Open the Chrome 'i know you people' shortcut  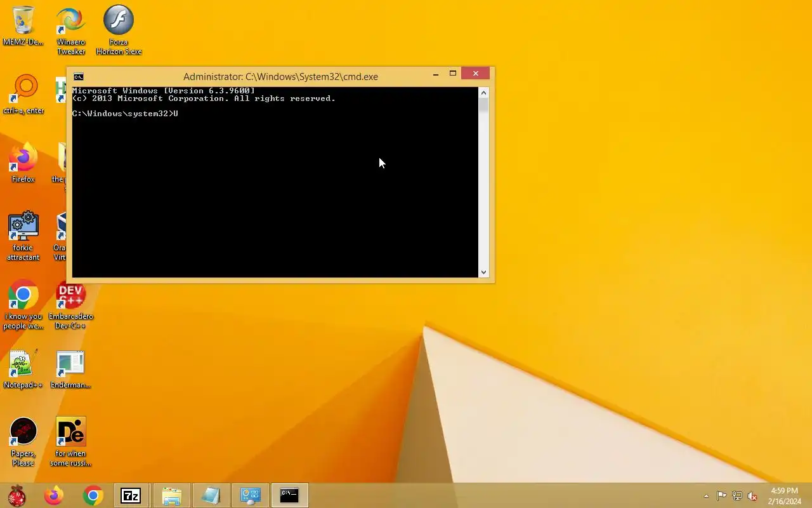[x=23, y=305]
